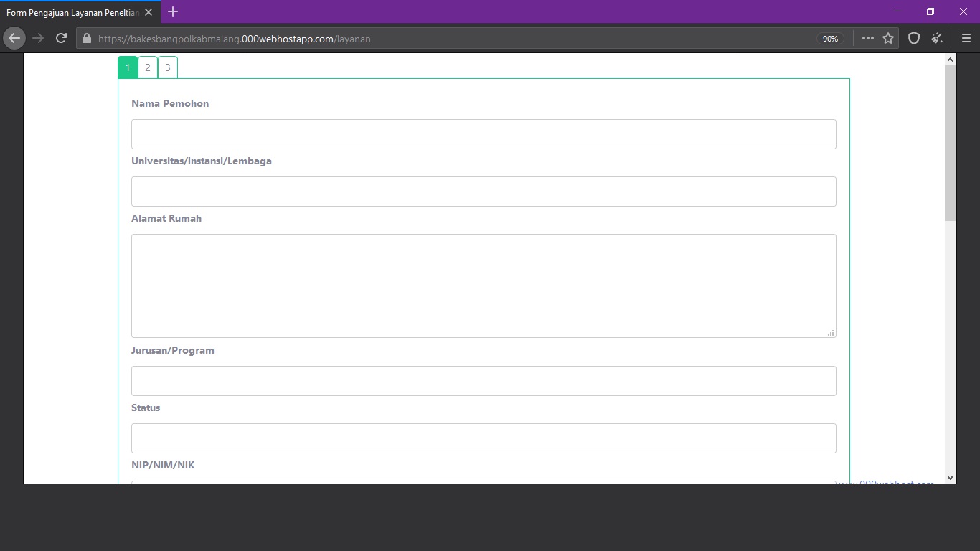Open the tracking protection shield
Viewport: 980px width, 551px height.
914,39
